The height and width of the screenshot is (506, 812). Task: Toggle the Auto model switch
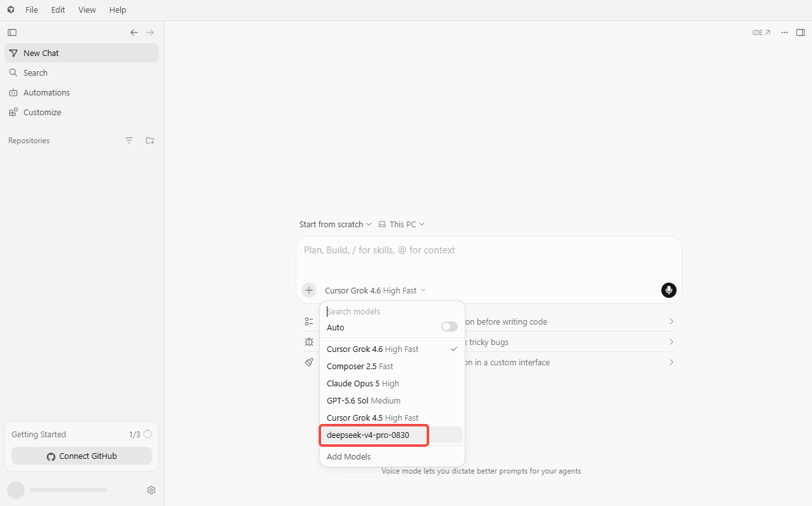(450, 327)
